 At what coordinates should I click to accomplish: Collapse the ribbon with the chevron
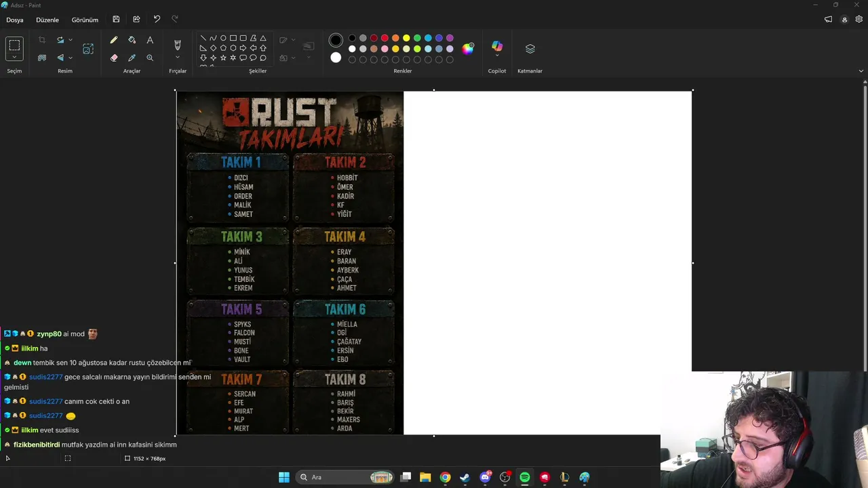pos(861,71)
